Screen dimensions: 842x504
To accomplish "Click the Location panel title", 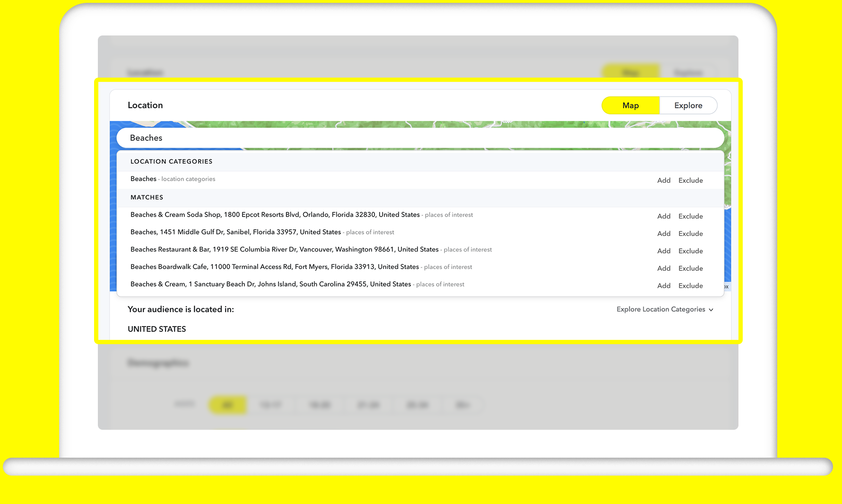I will click(x=145, y=105).
